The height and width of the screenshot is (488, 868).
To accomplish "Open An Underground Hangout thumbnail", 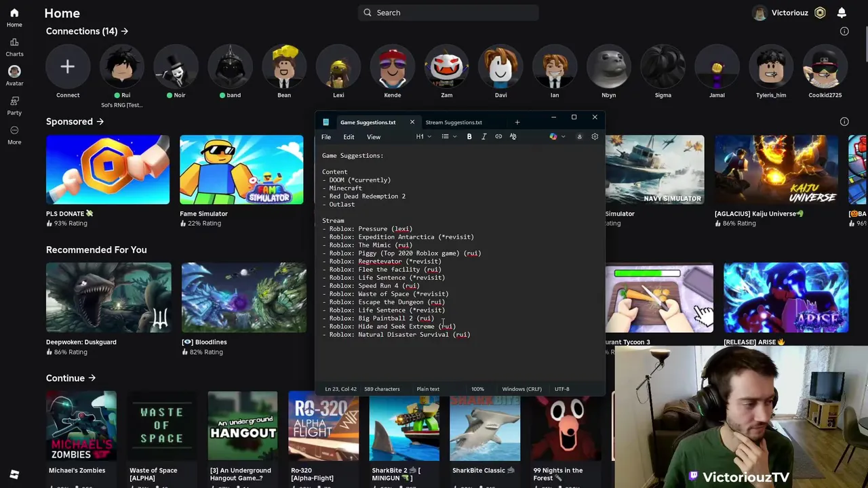I will (243, 426).
